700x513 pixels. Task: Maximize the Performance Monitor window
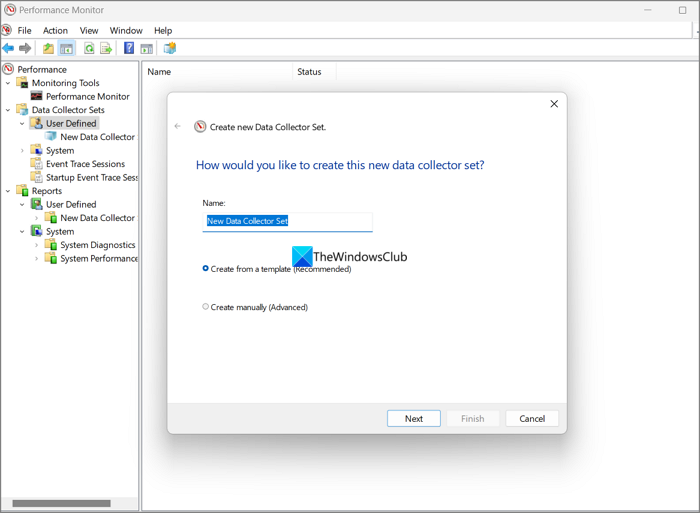pos(683,10)
